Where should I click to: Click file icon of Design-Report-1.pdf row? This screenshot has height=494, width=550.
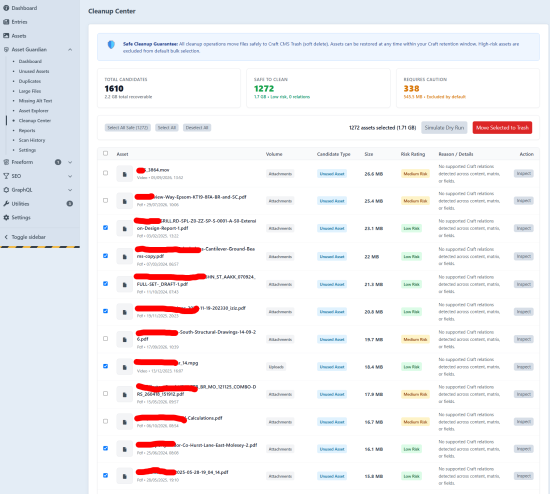point(125,229)
